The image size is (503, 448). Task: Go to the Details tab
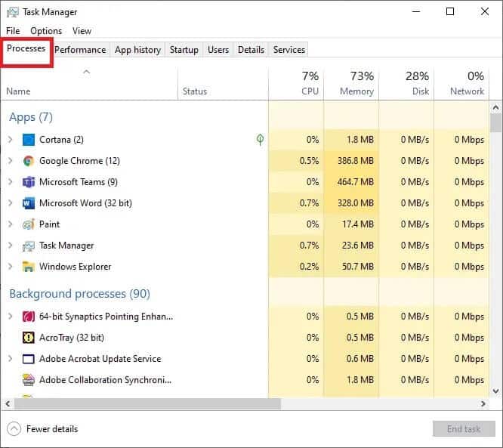click(251, 50)
